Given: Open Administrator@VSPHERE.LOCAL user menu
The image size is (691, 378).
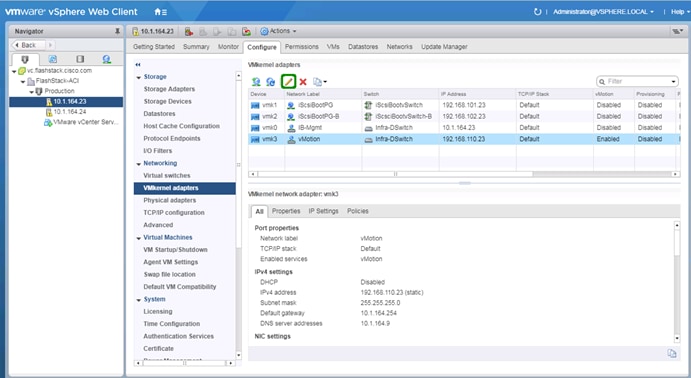Looking at the screenshot, I should 603,12.
